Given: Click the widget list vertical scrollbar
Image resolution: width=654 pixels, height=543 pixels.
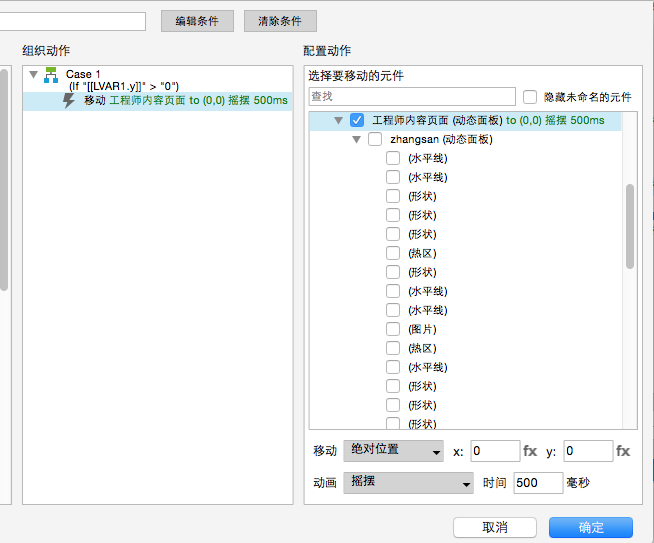Looking at the screenshot, I should tap(630, 226).
